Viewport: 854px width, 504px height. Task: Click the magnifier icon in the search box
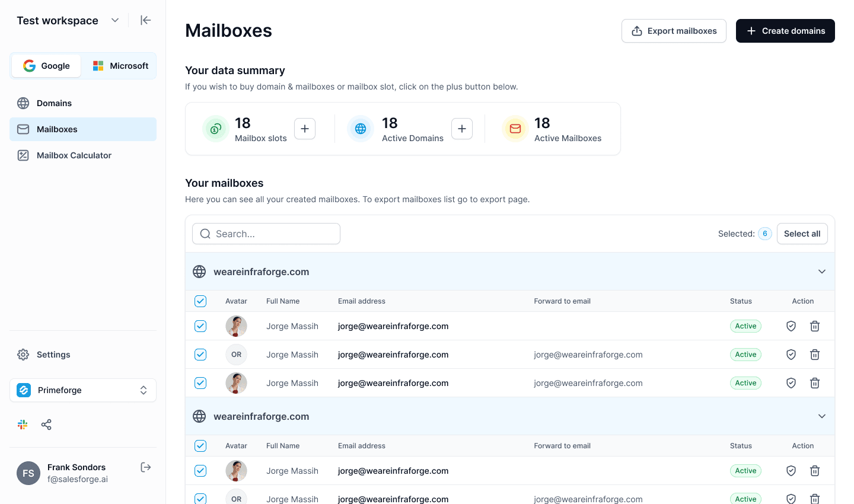205,234
